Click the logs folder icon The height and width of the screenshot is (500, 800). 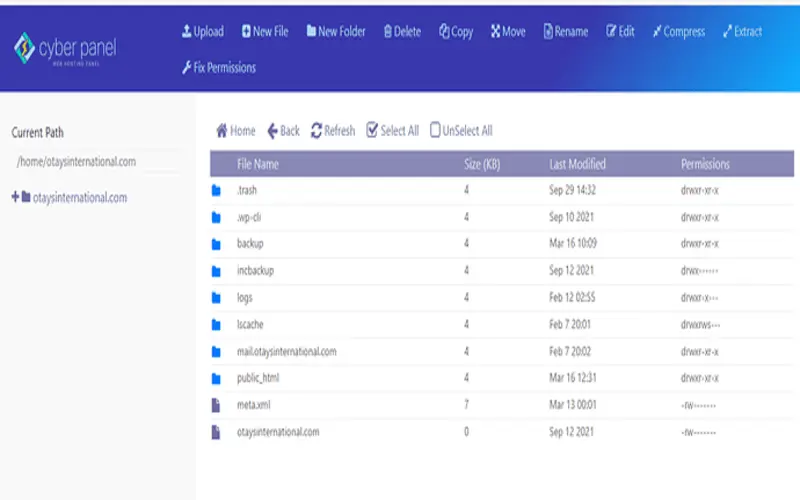(216, 298)
